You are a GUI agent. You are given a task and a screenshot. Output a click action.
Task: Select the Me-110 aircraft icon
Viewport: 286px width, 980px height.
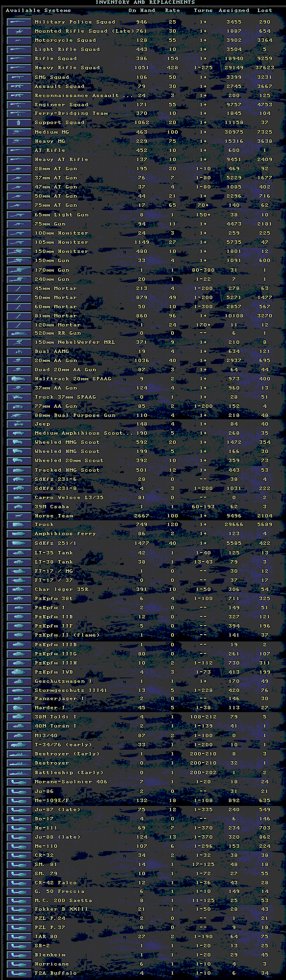(x=19, y=846)
